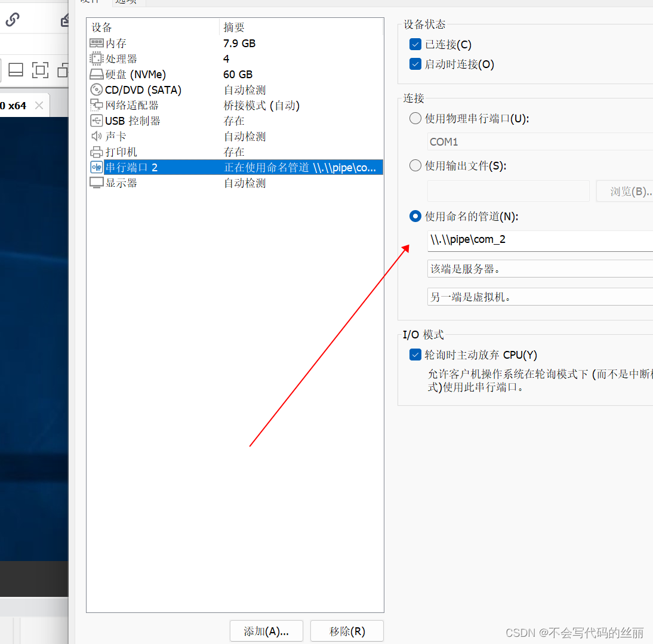The height and width of the screenshot is (644, 653).
Task: Click the console view layout toolbar icon
Action: [16, 70]
